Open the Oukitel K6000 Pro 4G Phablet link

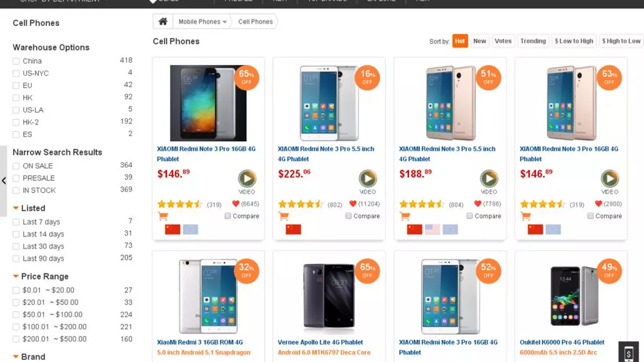pos(562,342)
